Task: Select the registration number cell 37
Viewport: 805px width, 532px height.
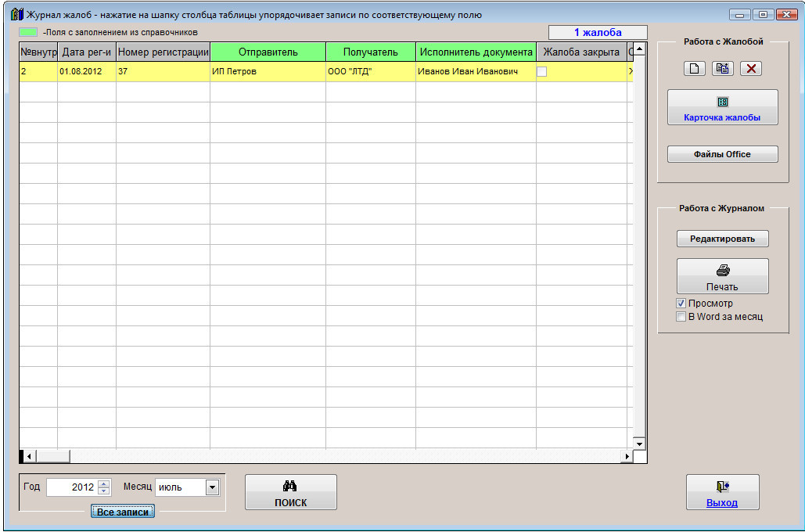Action: 164,71
